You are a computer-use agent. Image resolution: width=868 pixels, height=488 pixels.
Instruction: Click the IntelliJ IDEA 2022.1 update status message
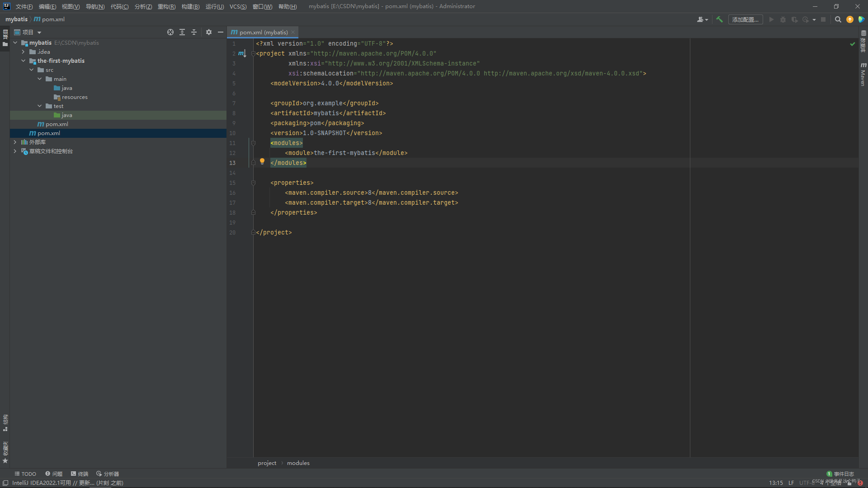pyautogui.click(x=68, y=483)
